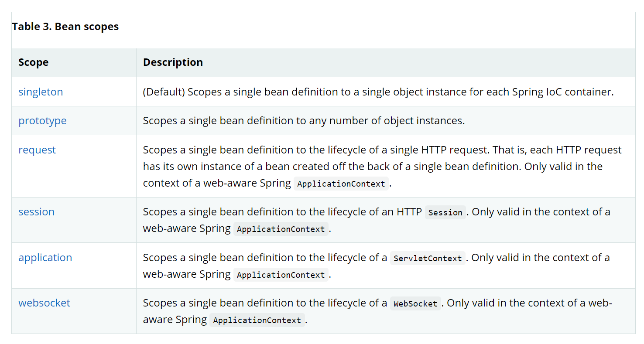Click the singleton description starting with "(Default)"

point(378,92)
